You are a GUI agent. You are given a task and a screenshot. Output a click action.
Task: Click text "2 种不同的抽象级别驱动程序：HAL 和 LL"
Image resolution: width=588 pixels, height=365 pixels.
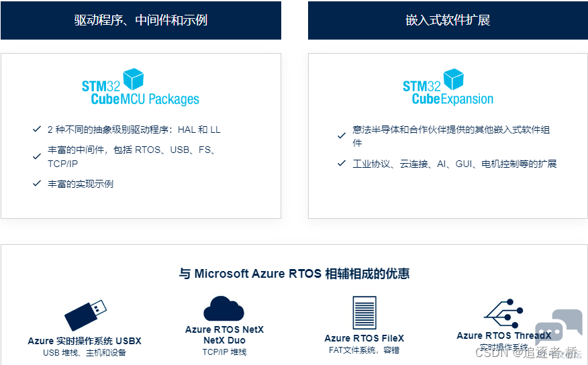[x=134, y=129]
